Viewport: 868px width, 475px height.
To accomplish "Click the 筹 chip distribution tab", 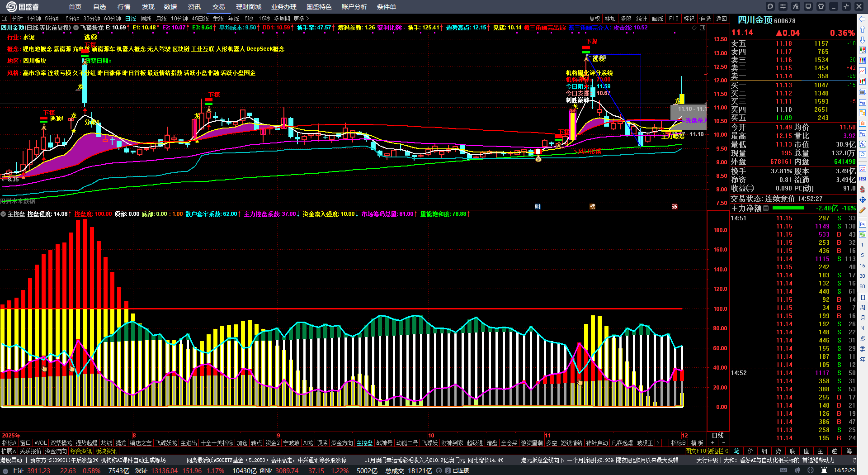I will coord(849,451).
